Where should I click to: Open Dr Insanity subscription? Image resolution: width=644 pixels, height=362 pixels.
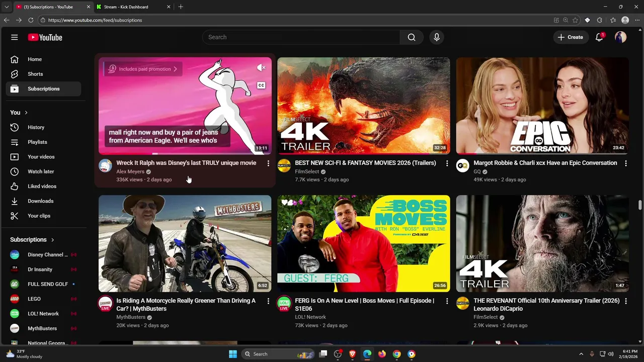43,269
